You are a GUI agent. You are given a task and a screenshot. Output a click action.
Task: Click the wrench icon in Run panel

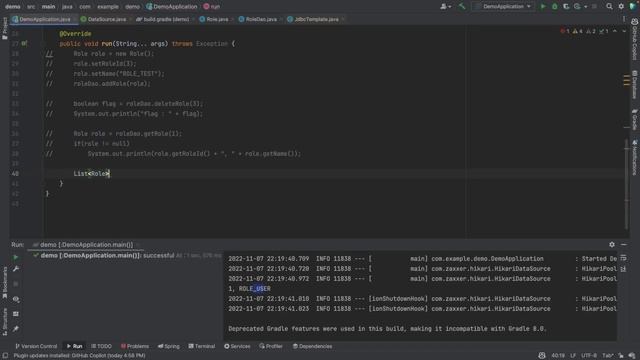[16, 269]
